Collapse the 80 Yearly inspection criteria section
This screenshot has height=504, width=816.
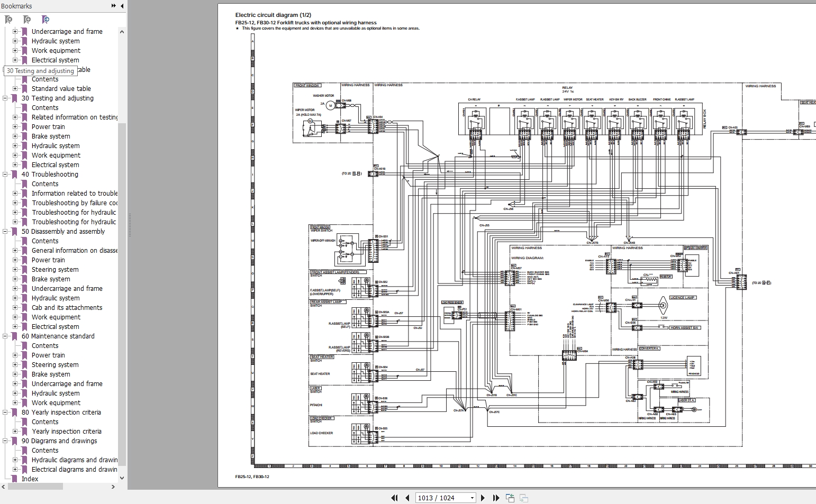[5, 413]
